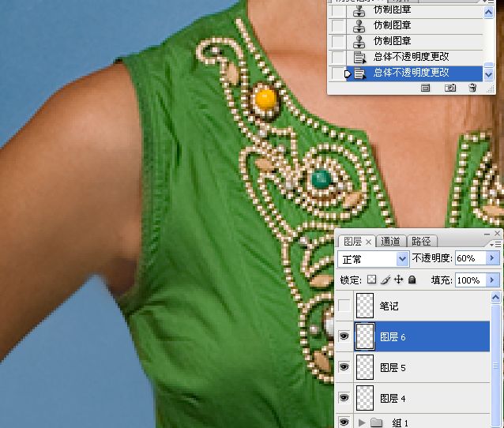Image resolution: width=504 pixels, height=428 pixels.
Task: Click the 图层 4 layer thumbnail
Action: 365,398
